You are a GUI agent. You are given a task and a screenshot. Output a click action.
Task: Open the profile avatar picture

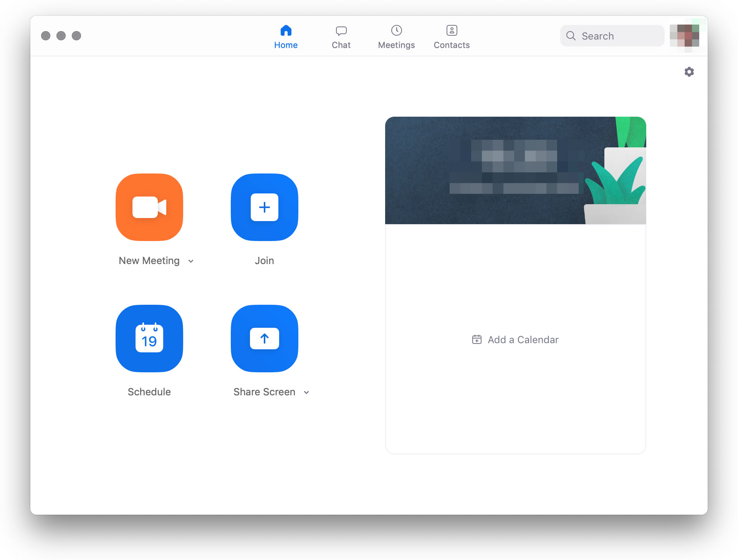pyautogui.click(x=684, y=36)
